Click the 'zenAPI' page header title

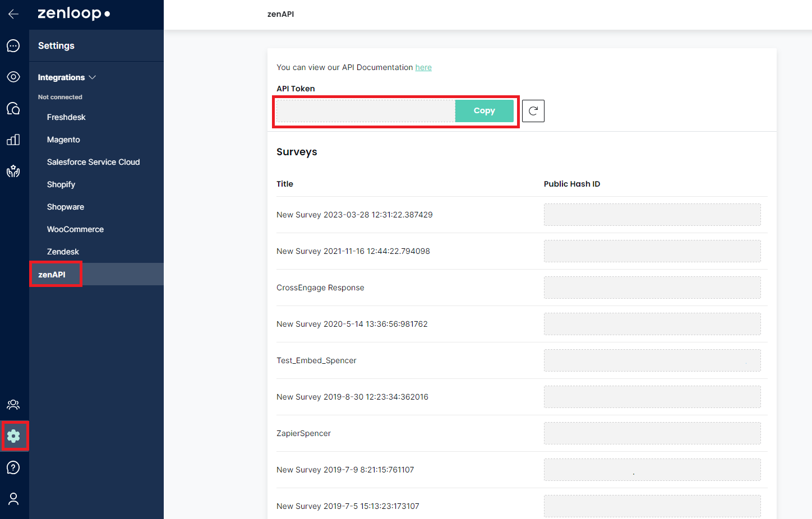click(x=280, y=14)
